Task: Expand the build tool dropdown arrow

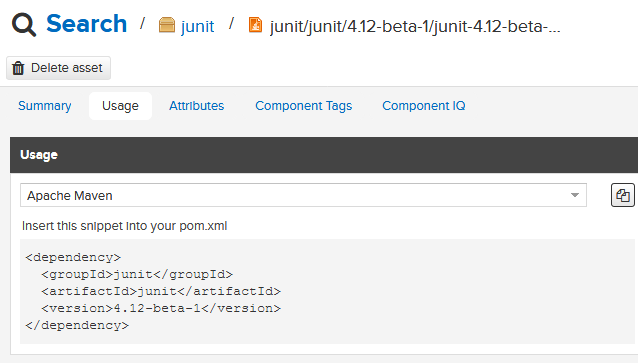Action: pyautogui.click(x=575, y=195)
